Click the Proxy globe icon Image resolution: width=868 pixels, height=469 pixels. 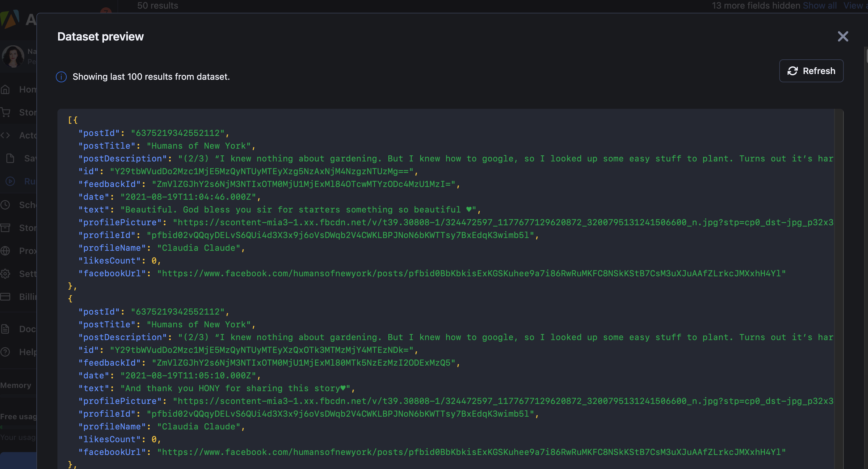5,251
